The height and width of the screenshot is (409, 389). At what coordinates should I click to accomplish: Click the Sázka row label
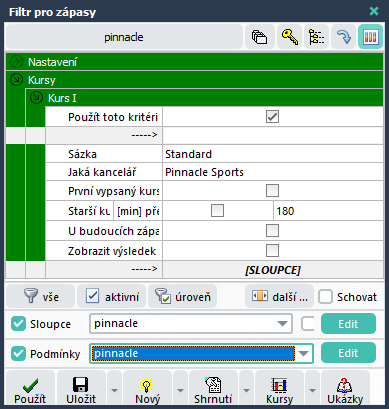click(82, 154)
